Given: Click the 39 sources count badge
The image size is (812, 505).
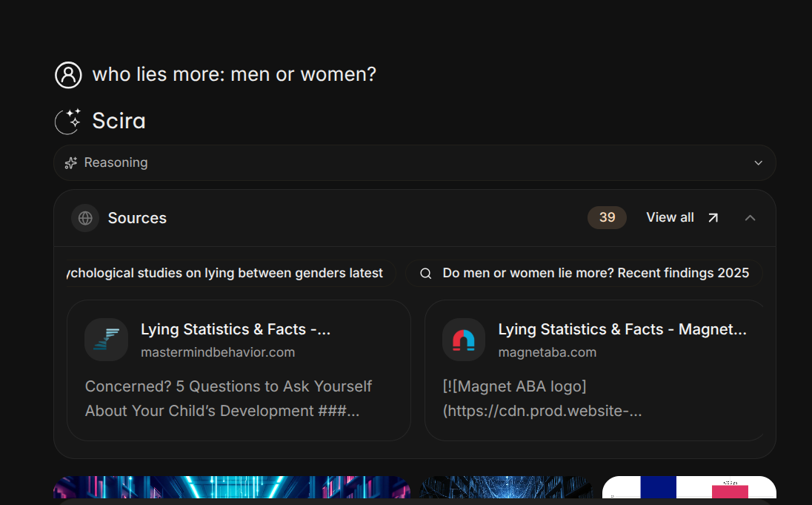Looking at the screenshot, I should [x=607, y=217].
